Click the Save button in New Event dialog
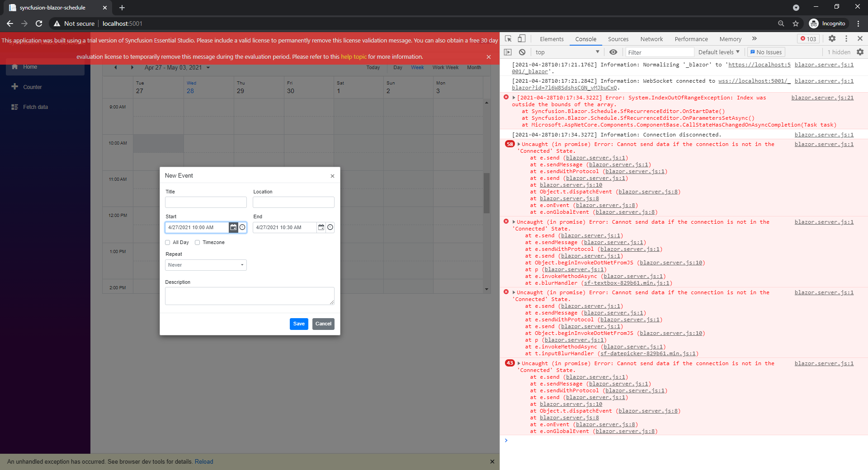This screenshot has height=470, width=868. (299, 324)
